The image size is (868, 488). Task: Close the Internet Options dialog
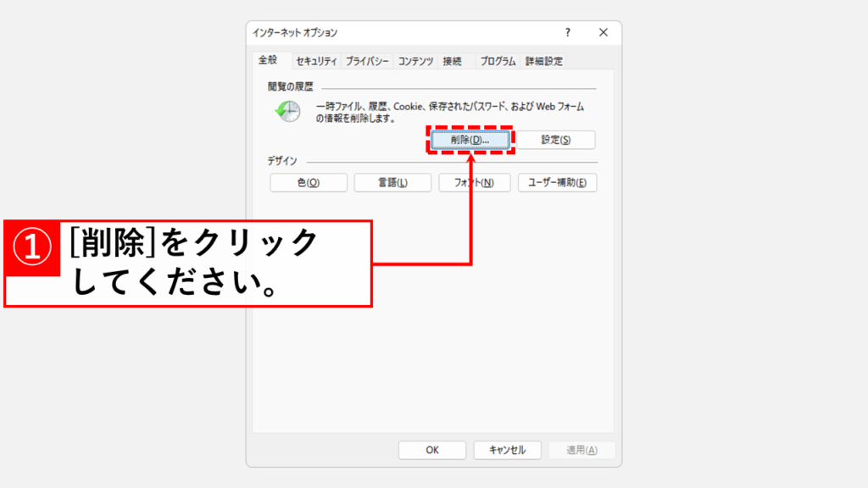pos(604,32)
